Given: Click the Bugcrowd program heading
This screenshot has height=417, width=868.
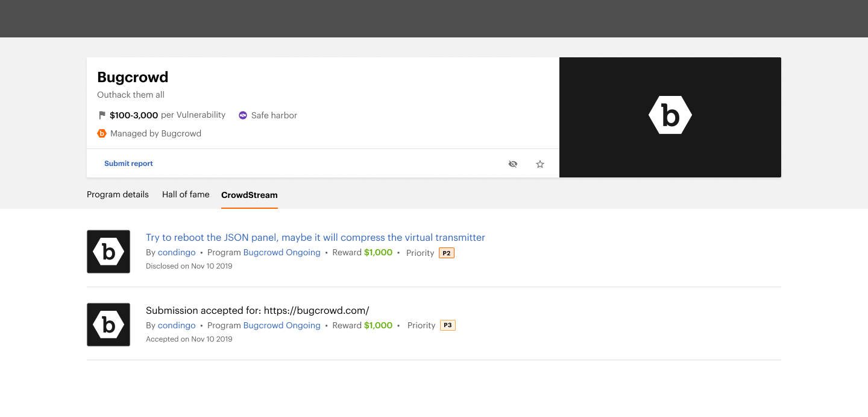Looking at the screenshot, I should coord(133,77).
